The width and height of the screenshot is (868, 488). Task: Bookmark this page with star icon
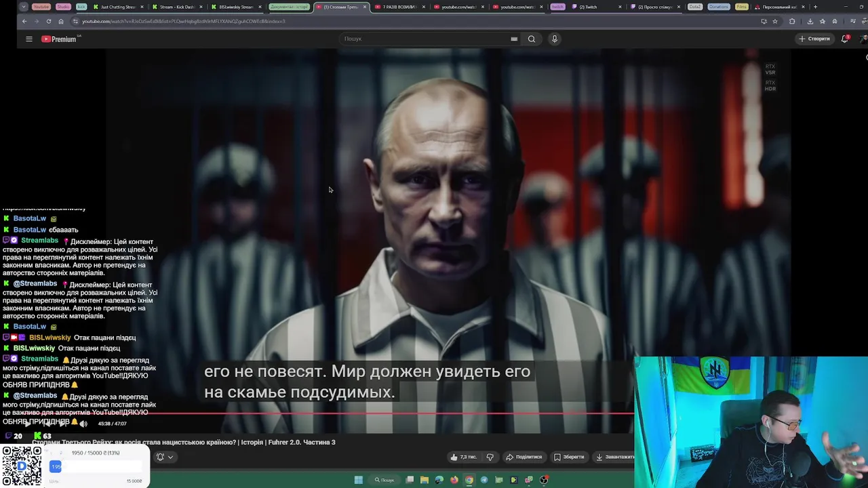point(775,21)
